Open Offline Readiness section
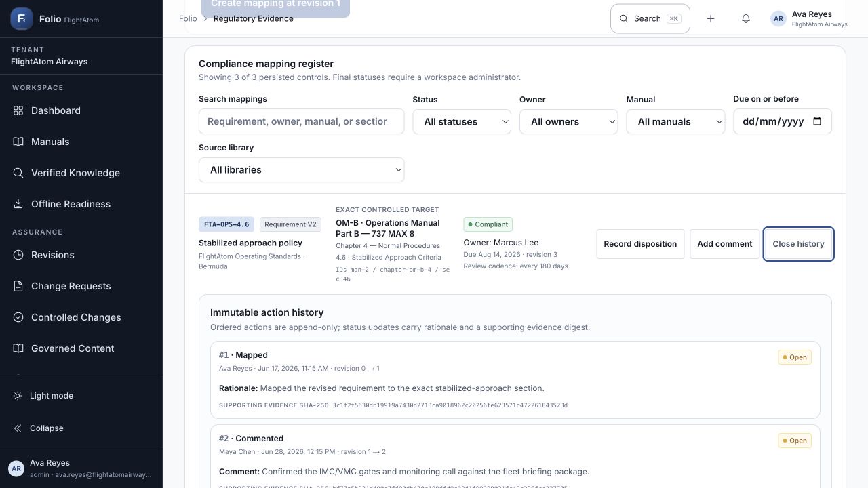 click(x=81, y=204)
